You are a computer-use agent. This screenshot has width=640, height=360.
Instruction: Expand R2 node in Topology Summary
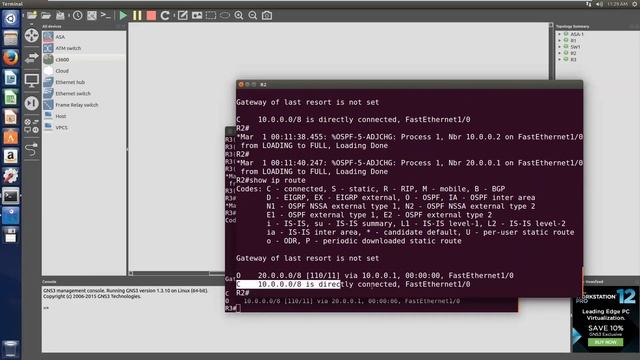point(559,53)
